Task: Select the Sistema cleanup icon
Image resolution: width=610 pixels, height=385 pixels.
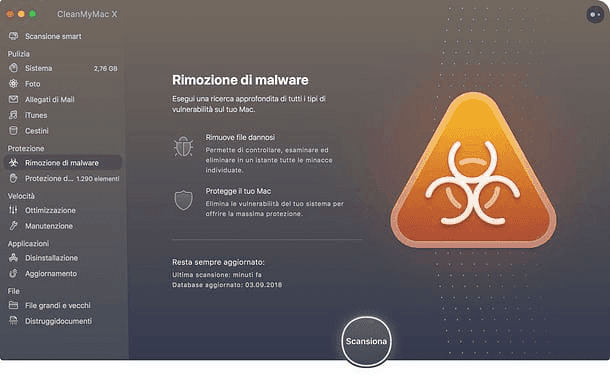Action: pyautogui.click(x=14, y=68)
